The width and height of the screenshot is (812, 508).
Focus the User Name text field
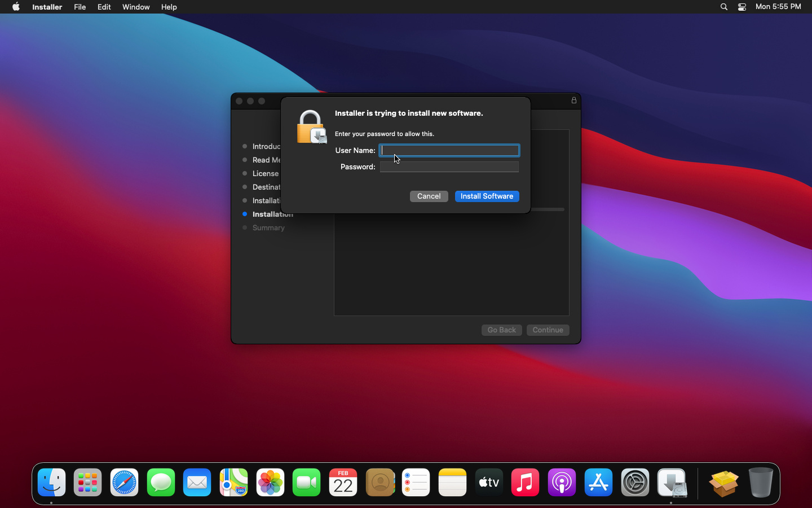tap(449, 150)
